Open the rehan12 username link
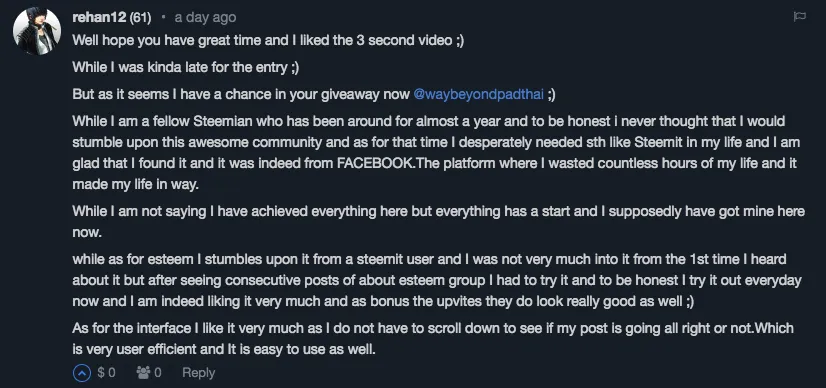The image size is (826, 388). coord(99,17)
